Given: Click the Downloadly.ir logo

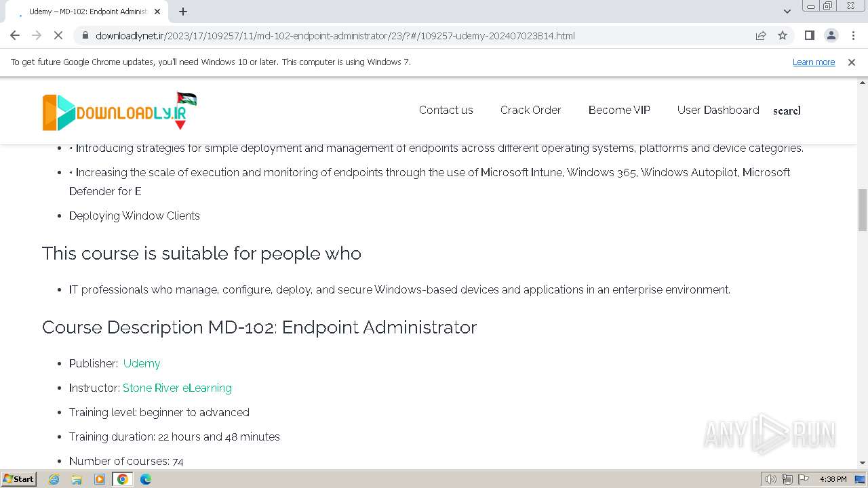Looking at the screenshot, I should pyautogui.click(x=119, y=110).
